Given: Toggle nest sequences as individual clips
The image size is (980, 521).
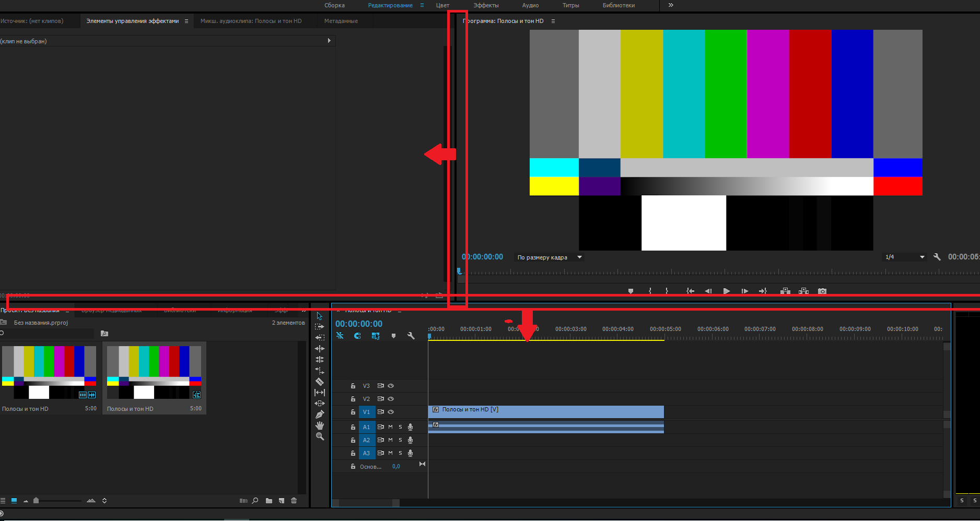Looking at the screenshot, I should 340,336.
